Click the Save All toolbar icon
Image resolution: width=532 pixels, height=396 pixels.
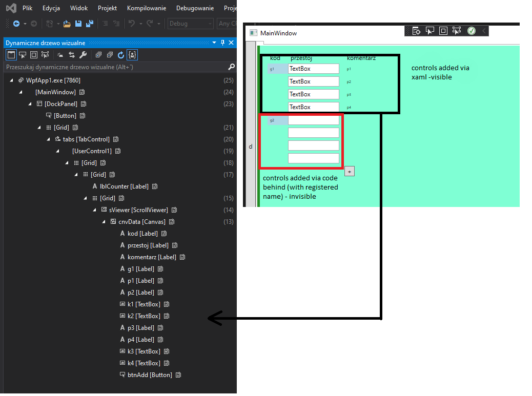(x=89, y=24)
